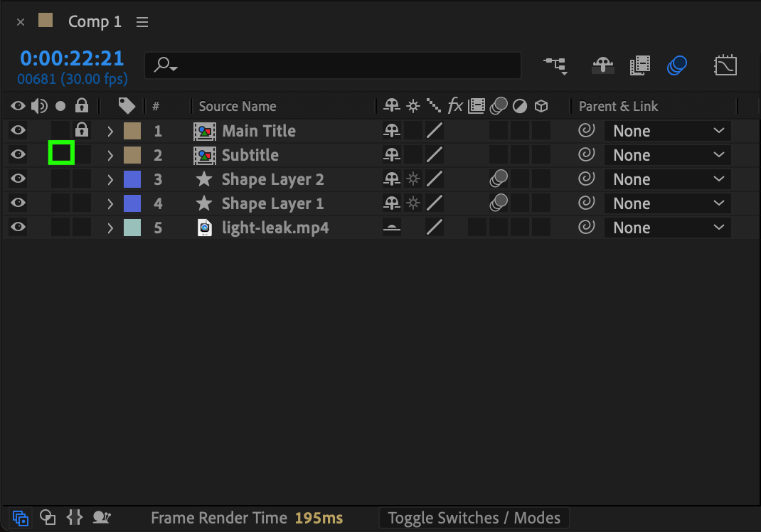Screen dimensions: 761x532
Task: Click the Parent & Link column header
Action: click(x=618, y=106)
